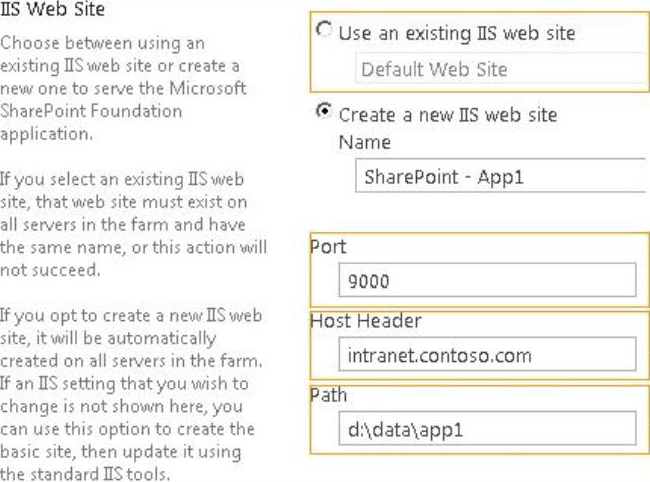Select the Use an existing IIS web site radio button
The height and width of the screenshot is (482, 650).
pos(324,30)
